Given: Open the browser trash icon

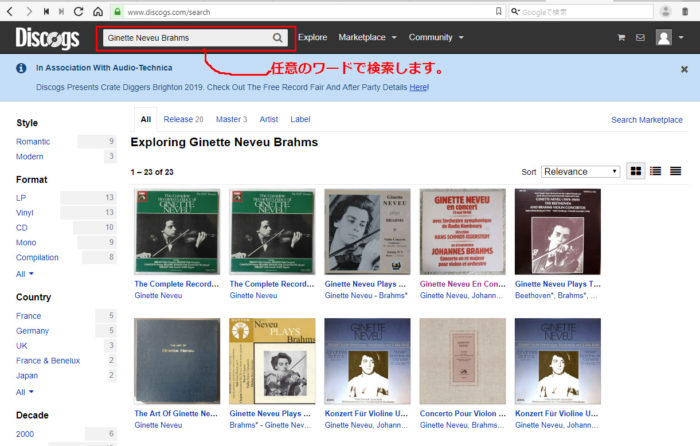Looking at the screenshot, I should tap(685, 12).
